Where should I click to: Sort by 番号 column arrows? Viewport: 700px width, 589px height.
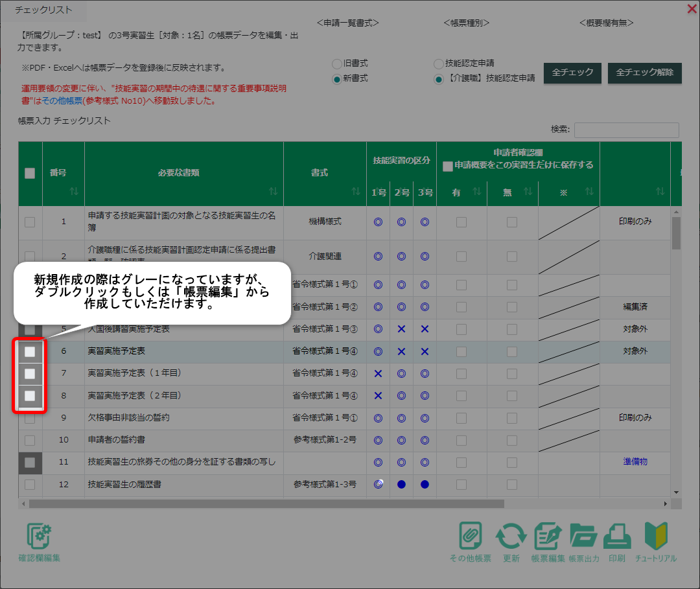tap(74, 191)
